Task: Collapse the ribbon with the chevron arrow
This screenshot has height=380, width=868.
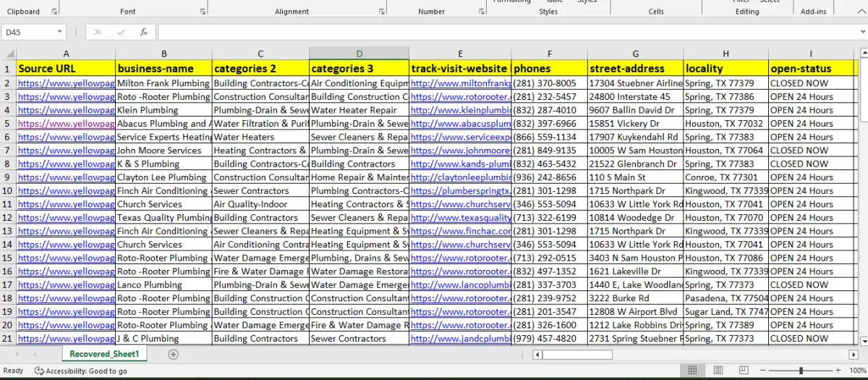Action: [x=861, y=12]
